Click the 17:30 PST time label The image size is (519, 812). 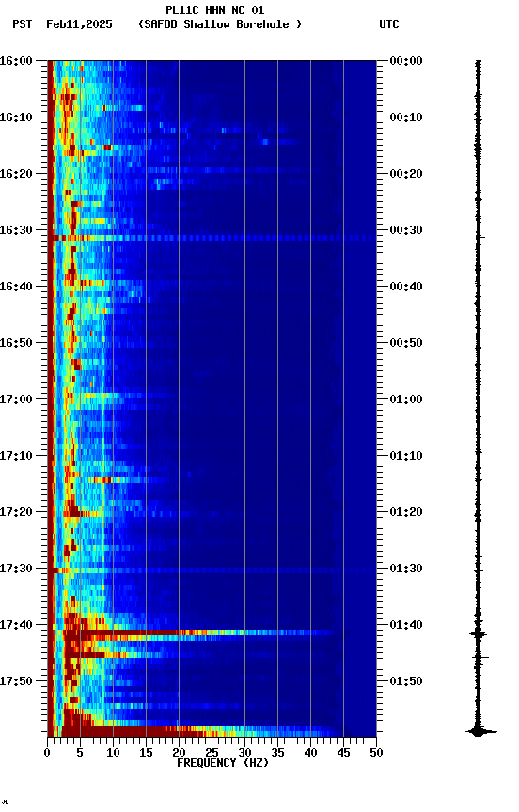click(16, 569)
